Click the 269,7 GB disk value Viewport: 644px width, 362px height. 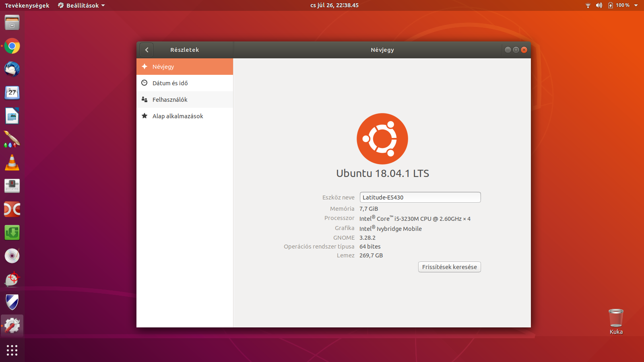coord(371,255)
